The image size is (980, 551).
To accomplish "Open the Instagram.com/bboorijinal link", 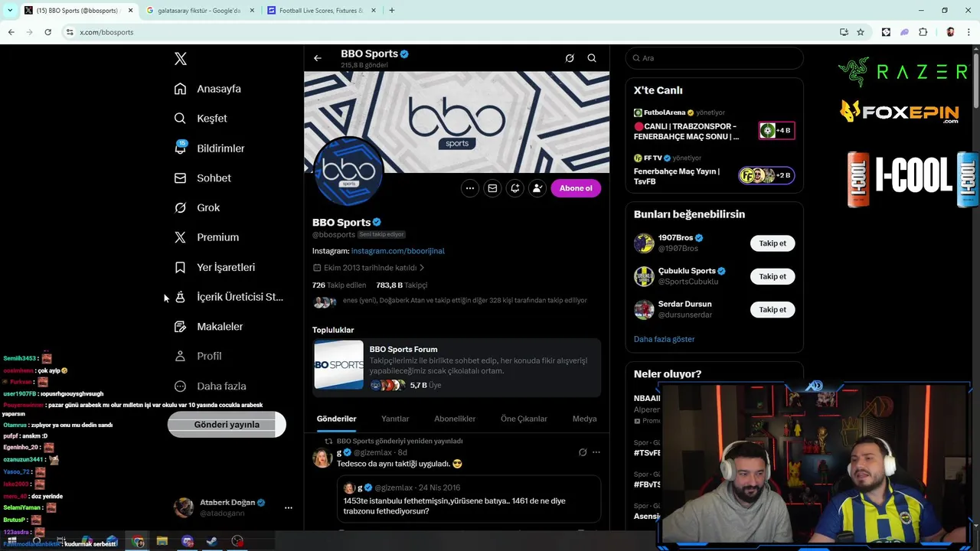I will point(397,251).
